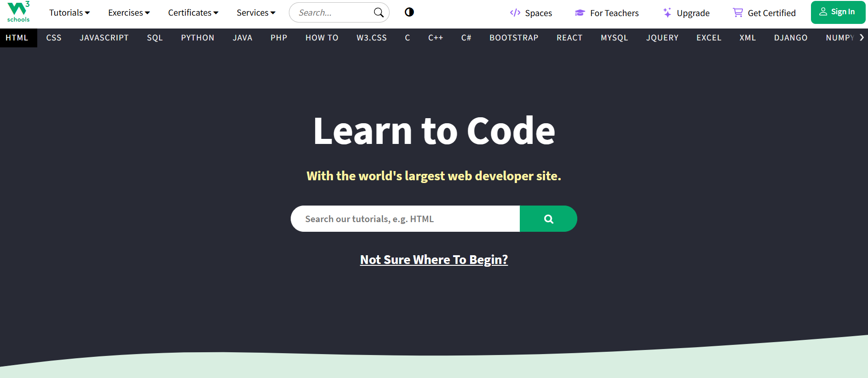Screen dimensions: 868x378
Task: Advance the topic bar with right chevron
Action: pyautogui.click(x=862, y=38)
